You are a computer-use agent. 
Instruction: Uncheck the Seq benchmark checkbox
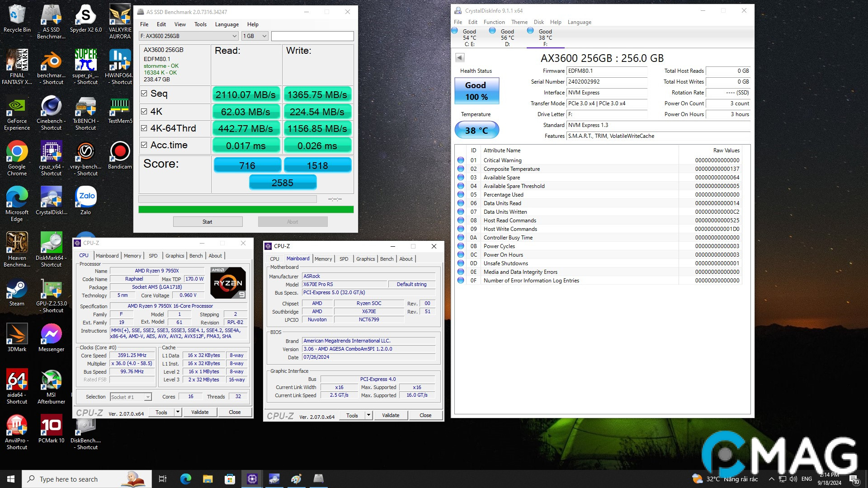pos(144,94)
